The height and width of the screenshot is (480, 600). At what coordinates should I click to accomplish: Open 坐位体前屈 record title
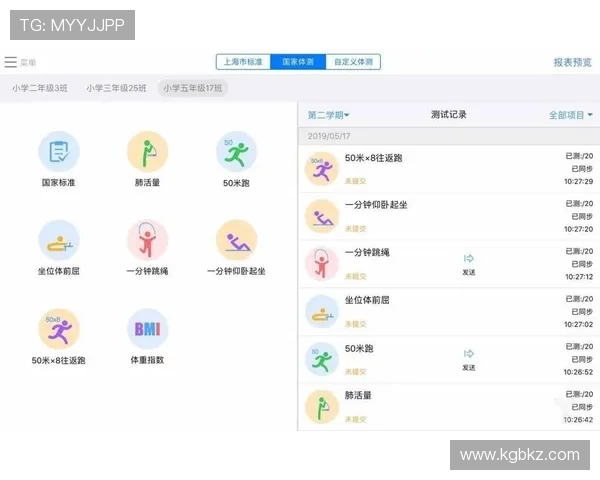pyautogui.click(x=367, y=300)
